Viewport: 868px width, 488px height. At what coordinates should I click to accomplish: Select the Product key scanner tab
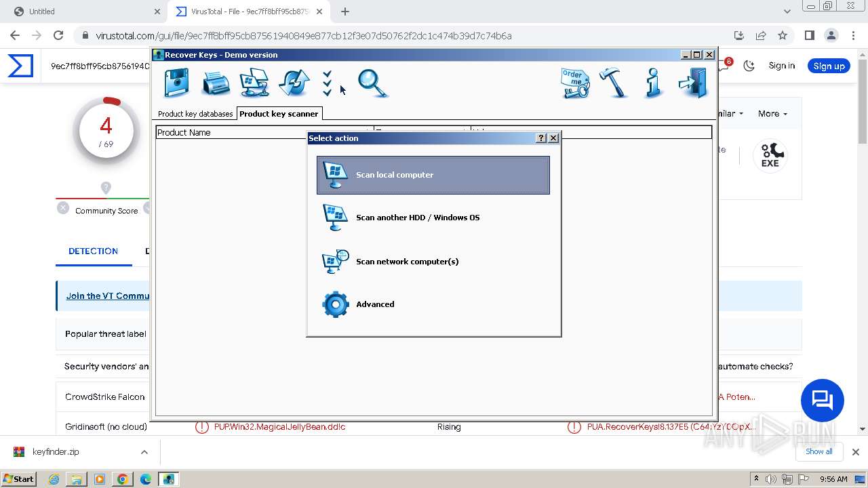pyautogui.click(x=279, y=113)
